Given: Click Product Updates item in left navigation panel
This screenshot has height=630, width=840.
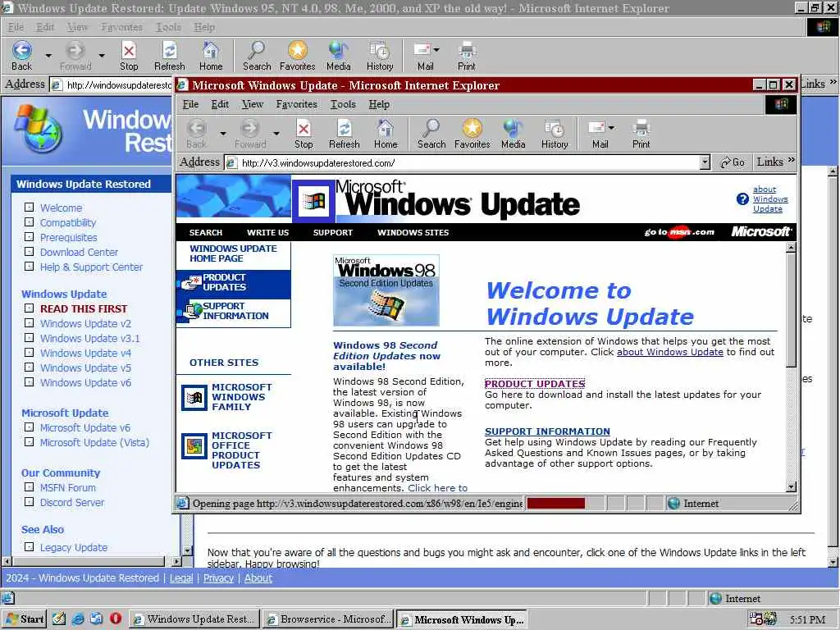Looking at the screenshot, I should coord(234,283).
